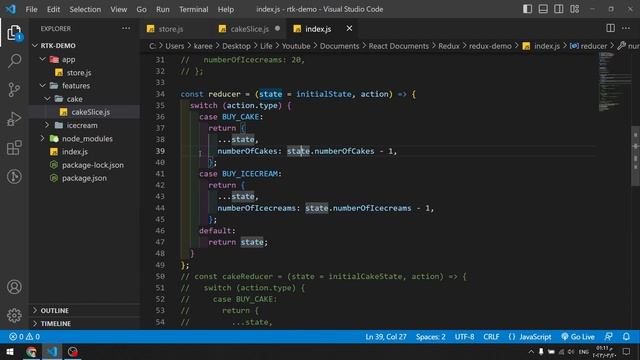This screenshot has width=640, height=360.
Task: Customize layout icon in title bar
Action: tap(574, 9)
